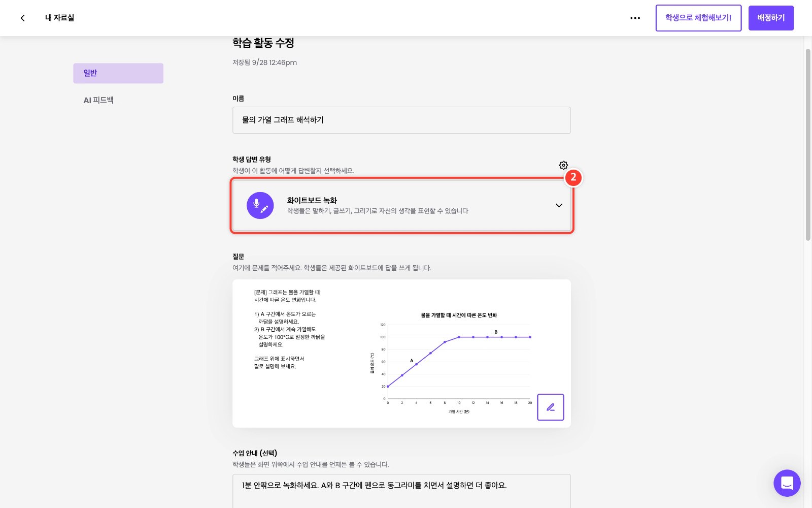Screen dimensions: 812x508
Task: Edit the question image with pencil icon
Action: click(550, 407)
